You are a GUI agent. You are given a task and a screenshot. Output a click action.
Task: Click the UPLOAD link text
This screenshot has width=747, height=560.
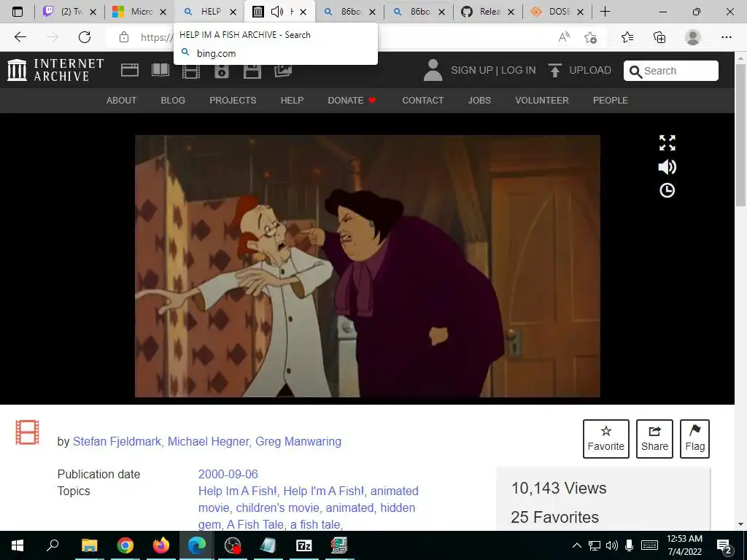(x=590, y=71)
